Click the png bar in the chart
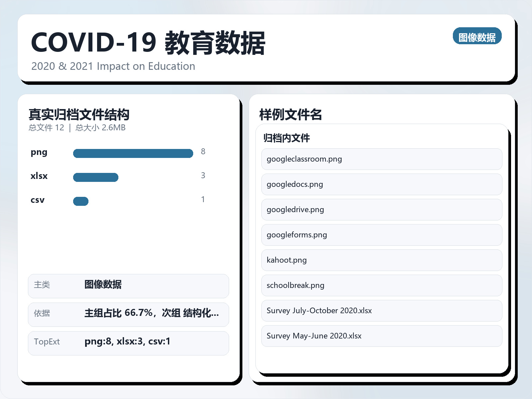 [133, 153]
